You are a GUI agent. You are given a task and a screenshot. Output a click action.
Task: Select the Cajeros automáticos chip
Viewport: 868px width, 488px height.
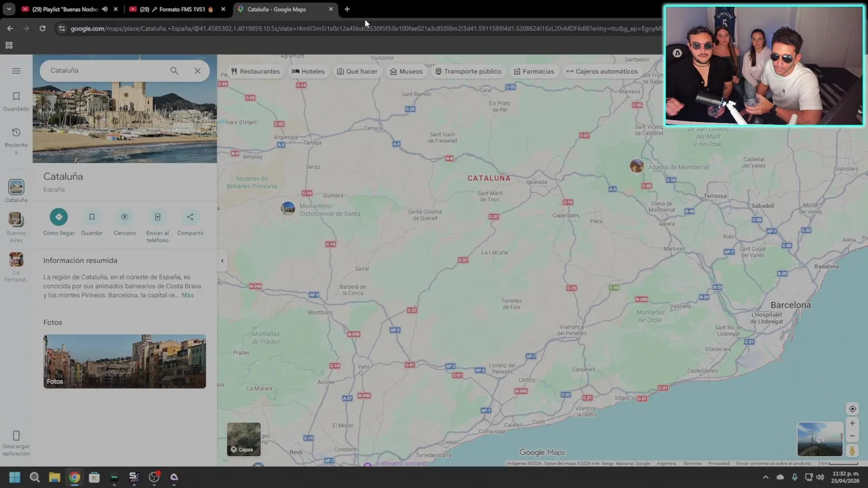point(601,71)
